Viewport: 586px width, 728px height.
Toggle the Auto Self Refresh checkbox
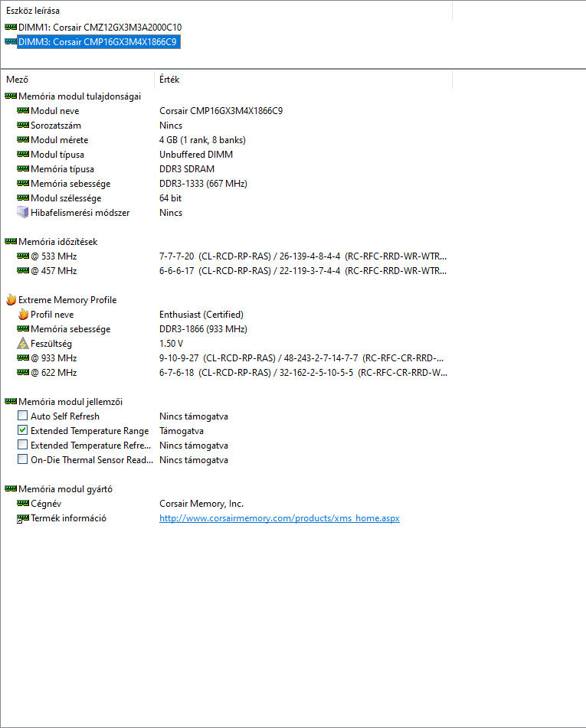pyautogui.click(x=22, y=416)
